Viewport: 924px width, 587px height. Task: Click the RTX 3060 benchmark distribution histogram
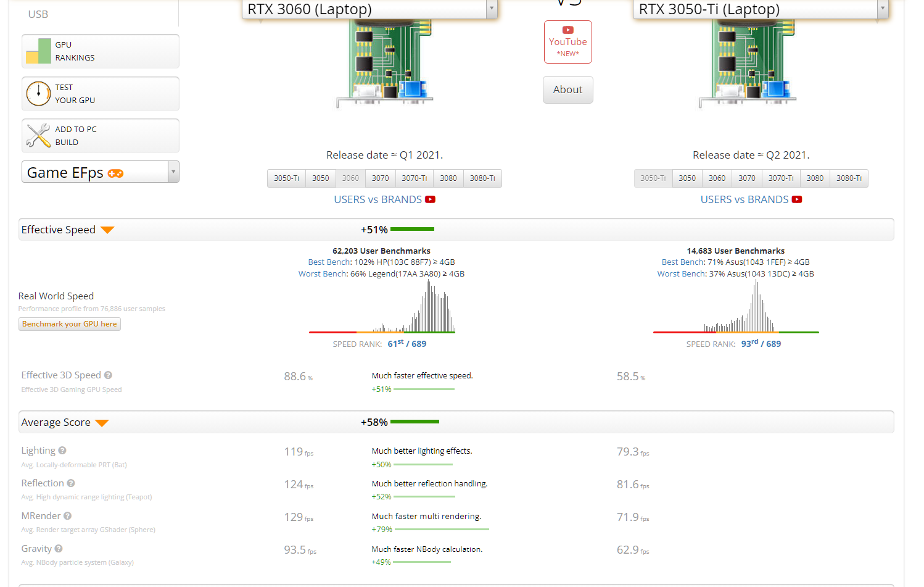[382, 307]
